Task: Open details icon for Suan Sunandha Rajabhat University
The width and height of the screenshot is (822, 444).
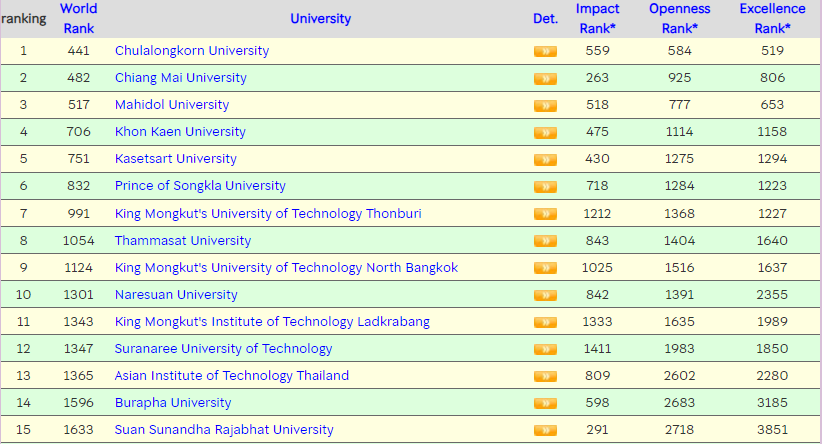Action: [x=545, y=430]
